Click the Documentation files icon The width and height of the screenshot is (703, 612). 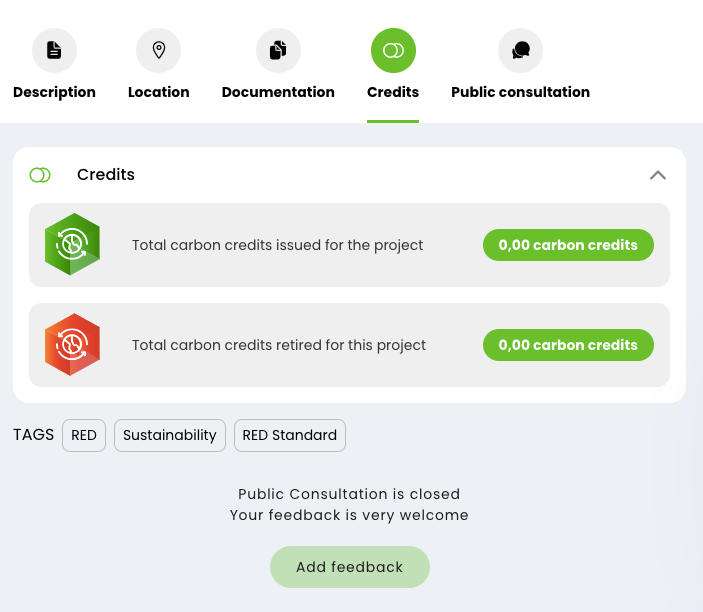[278, 50]
